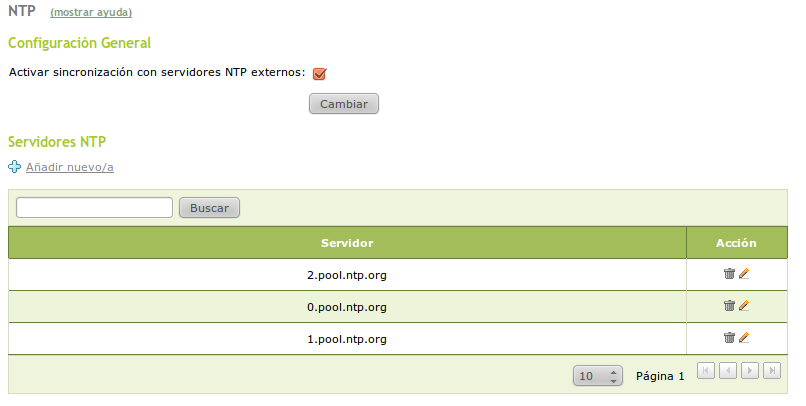
Task: Click the 'Añadir nuevo/a' link
Action: tap(69, 167)
